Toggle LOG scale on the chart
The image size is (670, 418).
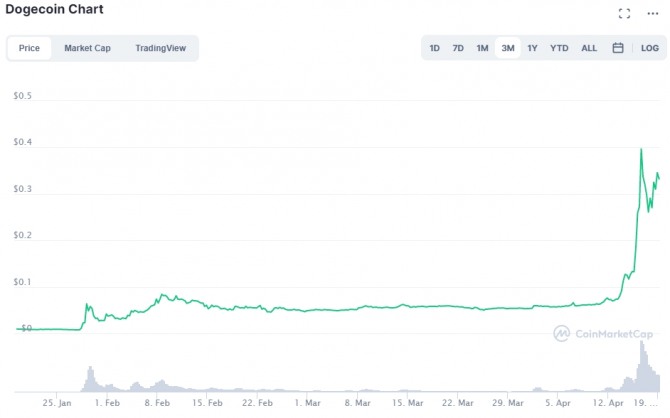click(650, 48)
